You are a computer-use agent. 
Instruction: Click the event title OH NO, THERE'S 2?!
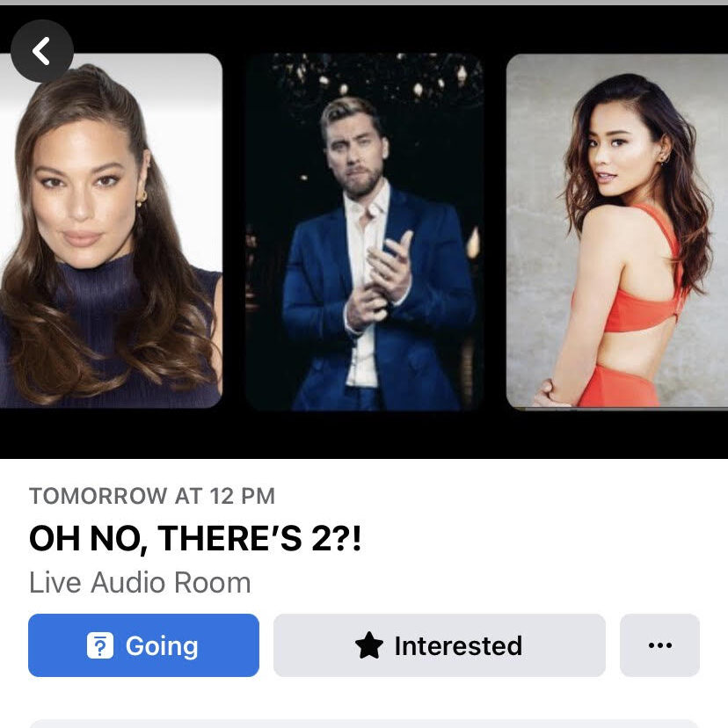(195, 539)
